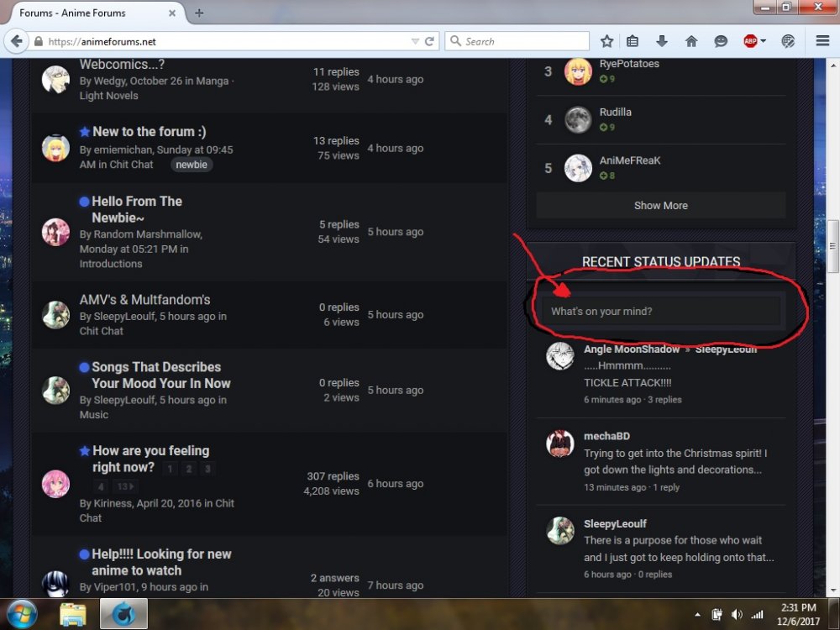840x630 pixels.
Task: Open Random Marshmallow's avatar
Action: 55,232
